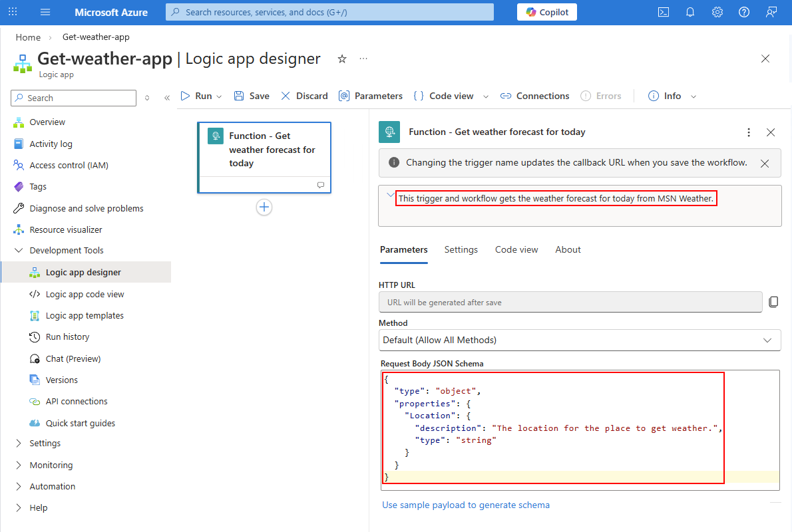Open Connections in the toolbar

(535, 96)
